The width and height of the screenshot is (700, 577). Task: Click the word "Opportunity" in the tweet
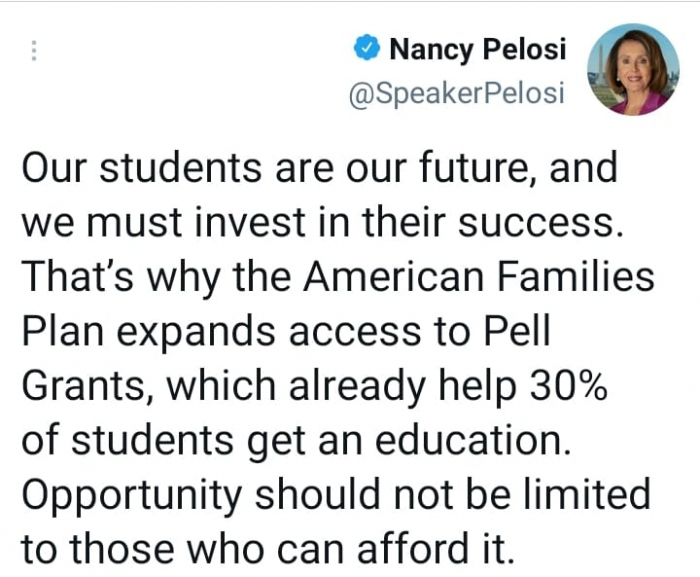[134, 495]
